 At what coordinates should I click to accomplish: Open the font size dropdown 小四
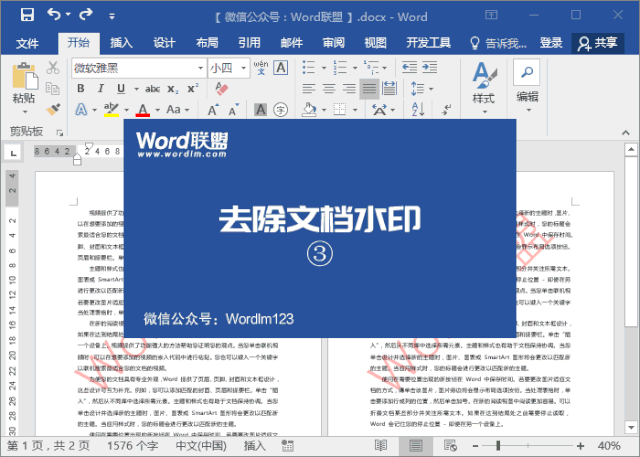243,68
